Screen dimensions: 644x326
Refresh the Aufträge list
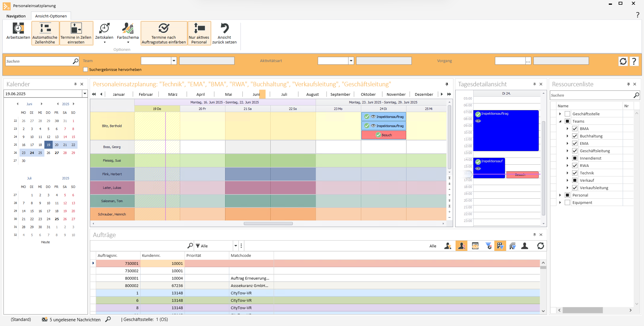click(x=540, y=246)
